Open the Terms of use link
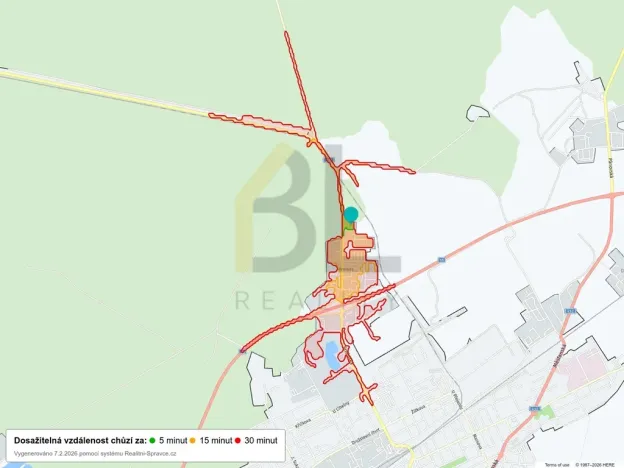 [x=557, y=465]
